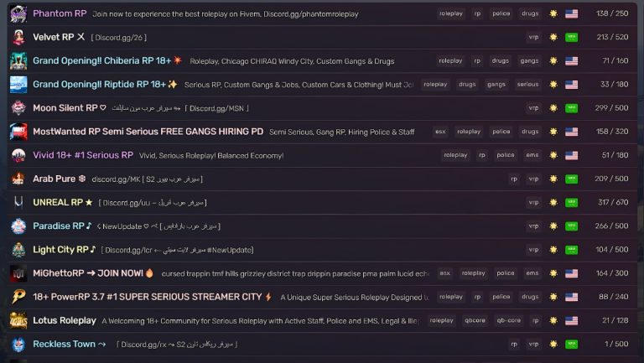Image resolution: width=644 pixels, height=363 pixels.
Task: Click the MiGhettoRP server avatar thumbnail
Action: (x=18, y=273)
